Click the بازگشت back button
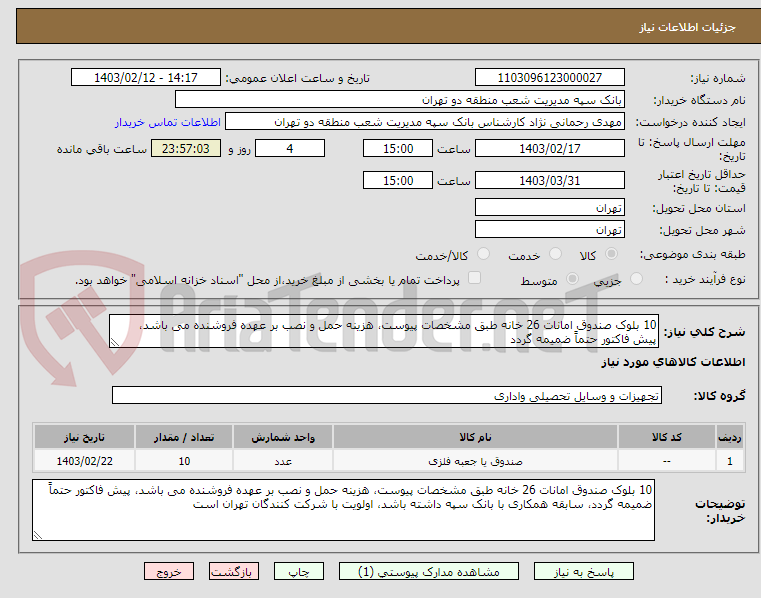The image size is (761, 598). (x=233, y=571)
